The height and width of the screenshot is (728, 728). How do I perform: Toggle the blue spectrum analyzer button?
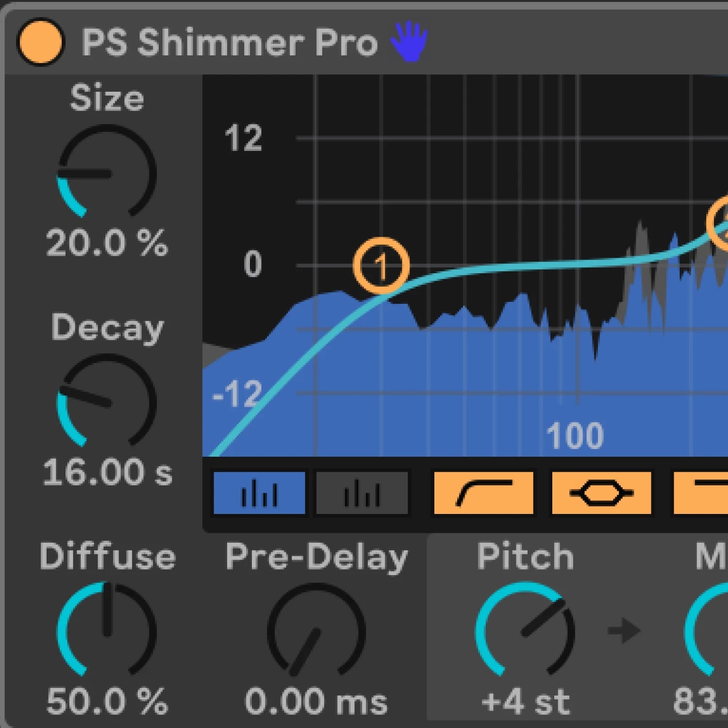point(259,493)
